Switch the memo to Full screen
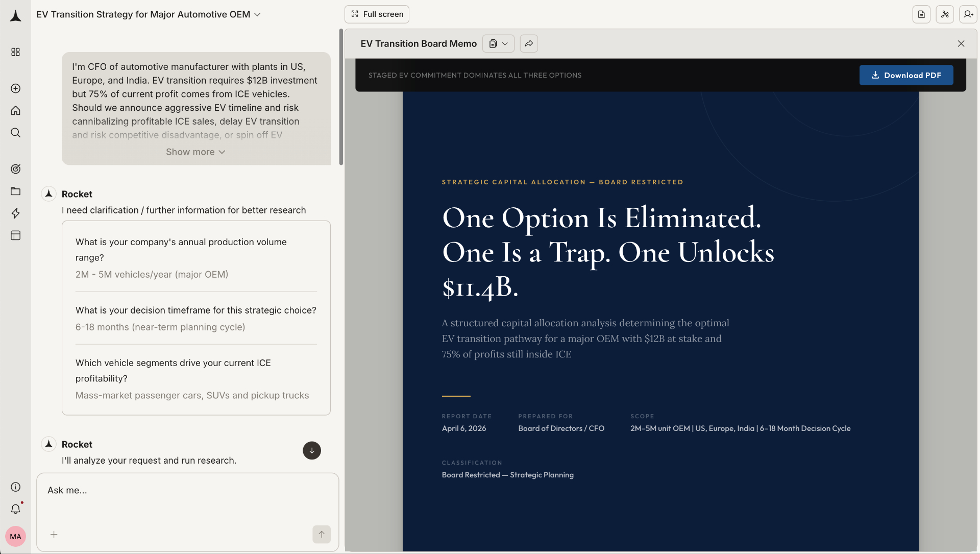The image size is (980, 554). coord(377,14)
